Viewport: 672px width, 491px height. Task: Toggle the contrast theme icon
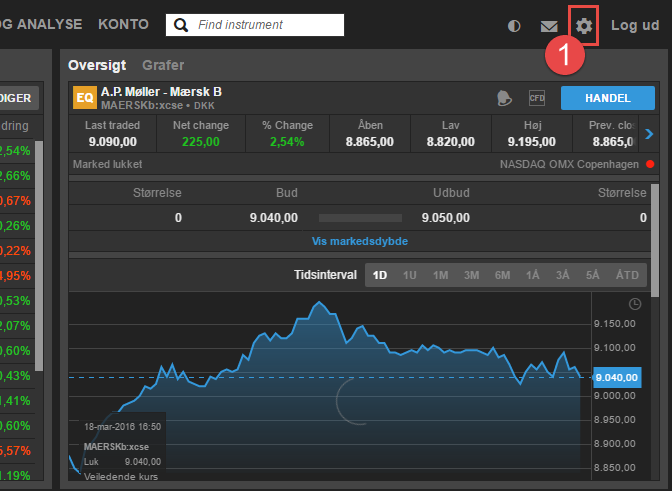click(514, 26)
